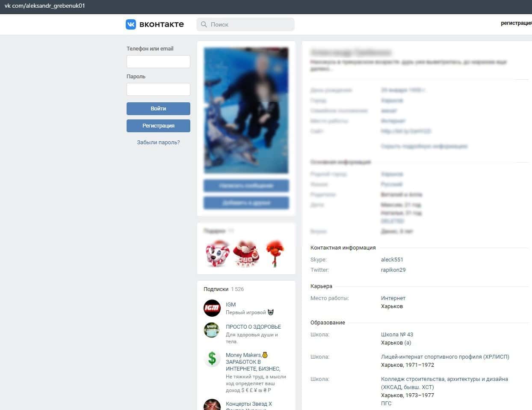Click the subscriptions count 1 526

(x=237, y=289)
